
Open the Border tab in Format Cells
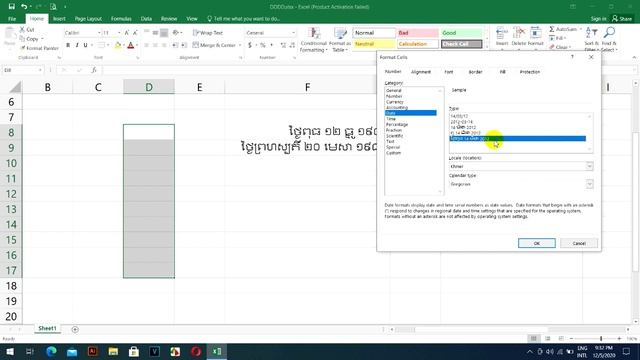pyautogui.click(x=476, y=72)
